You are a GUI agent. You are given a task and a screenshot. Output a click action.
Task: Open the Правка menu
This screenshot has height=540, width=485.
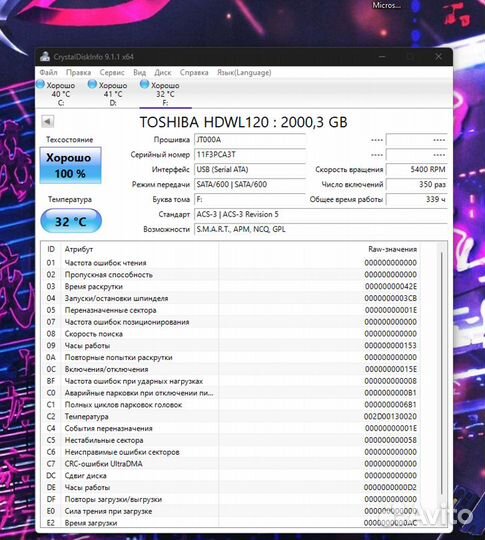78,73
